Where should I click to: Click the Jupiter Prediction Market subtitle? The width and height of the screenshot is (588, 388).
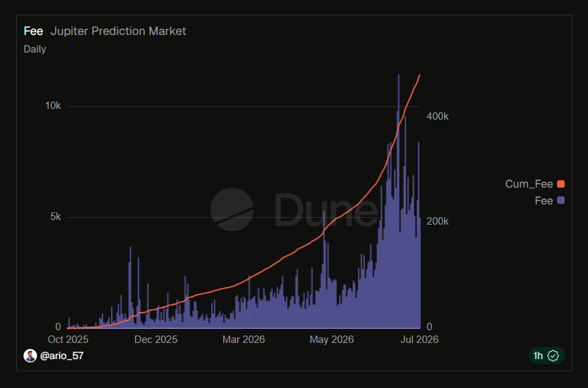(x=118, y=31)
